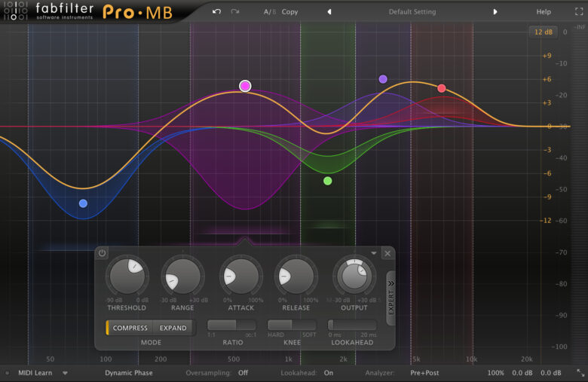The height and width of the screenshot is (382, 588).
Task: Open the Default Setting preset menu
Action: pos(412,12)
